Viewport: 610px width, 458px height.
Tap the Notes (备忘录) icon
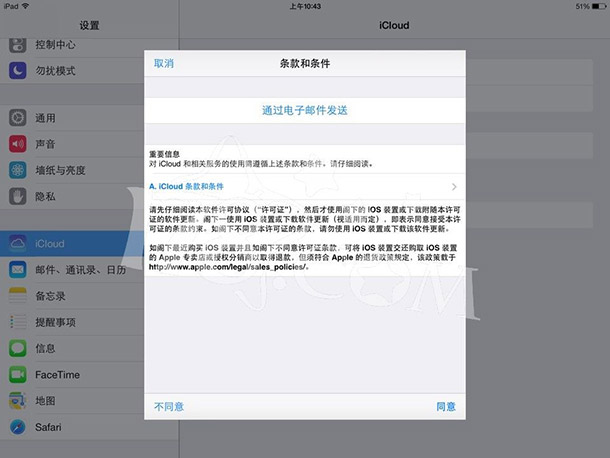18,296
